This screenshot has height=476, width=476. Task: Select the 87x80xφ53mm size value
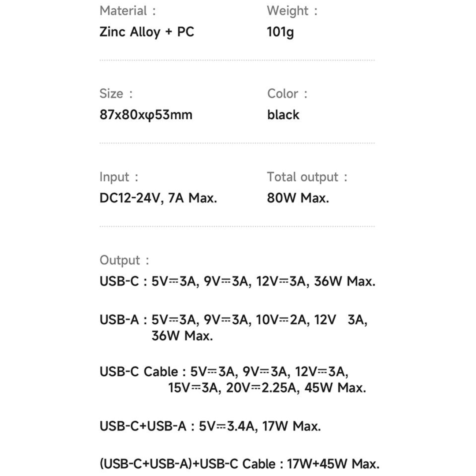click(146, 115)
